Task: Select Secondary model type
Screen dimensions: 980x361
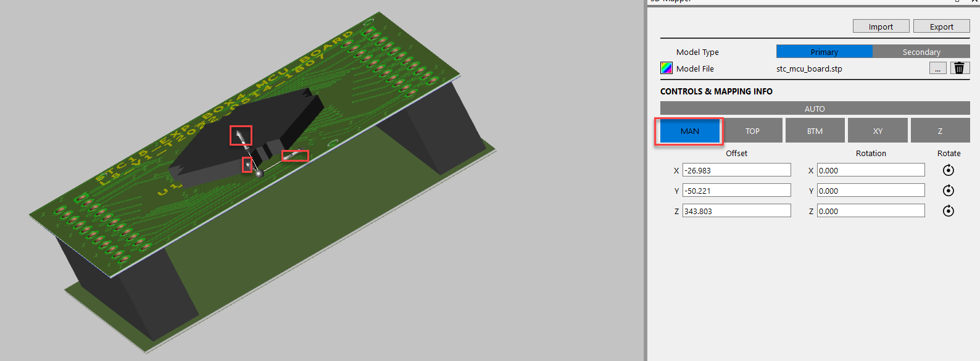Action: 921,52
